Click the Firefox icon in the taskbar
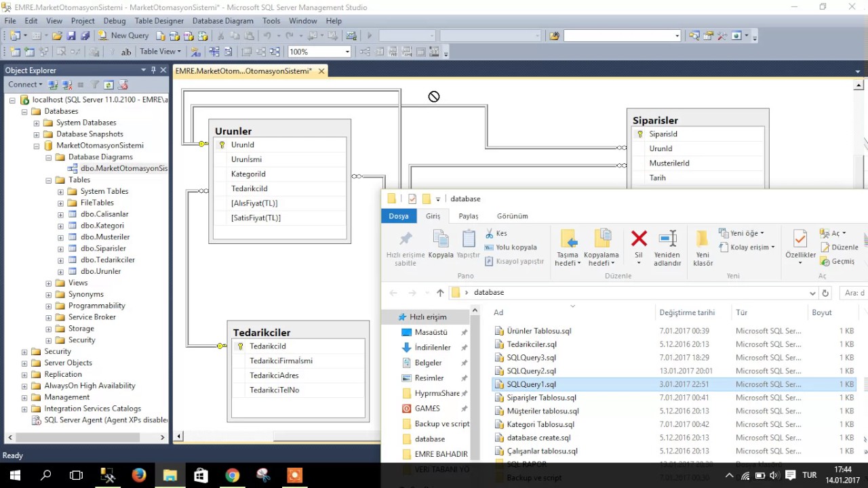Image resolution: width=868 pixels, height=488 pixels. tap(139, 475)
